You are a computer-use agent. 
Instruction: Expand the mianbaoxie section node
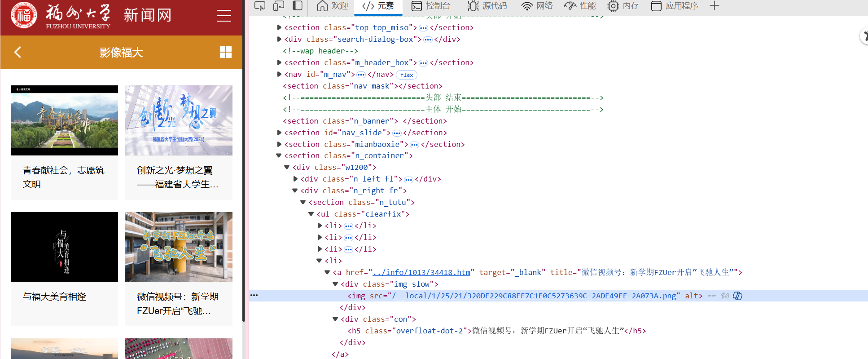[x=279, y=144]
